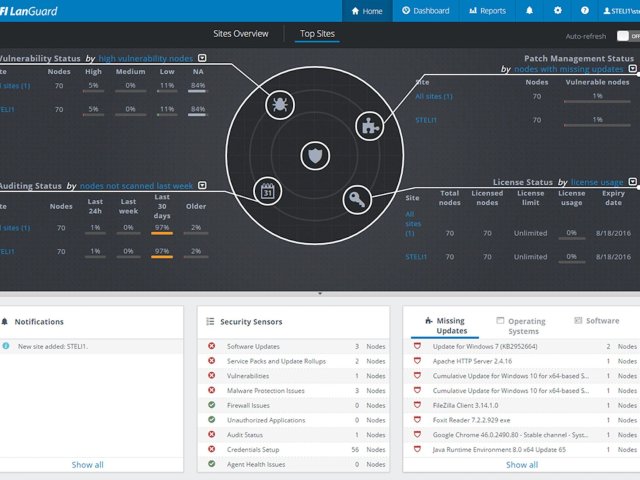Expand the Patch Management Status filter dropdown
The width and height of the screenshot is (640, 480).
(x=633, y=70)
